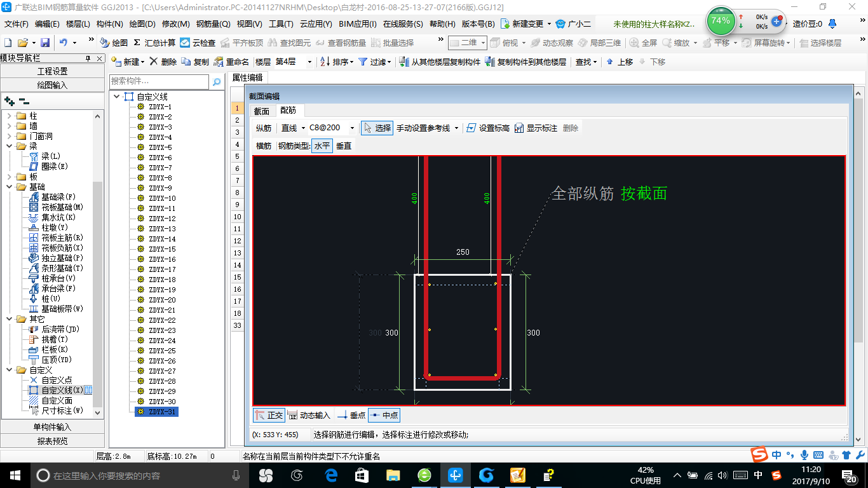
Task: Click 查看钢筋量 toolbar item
Action: (341, 43)
